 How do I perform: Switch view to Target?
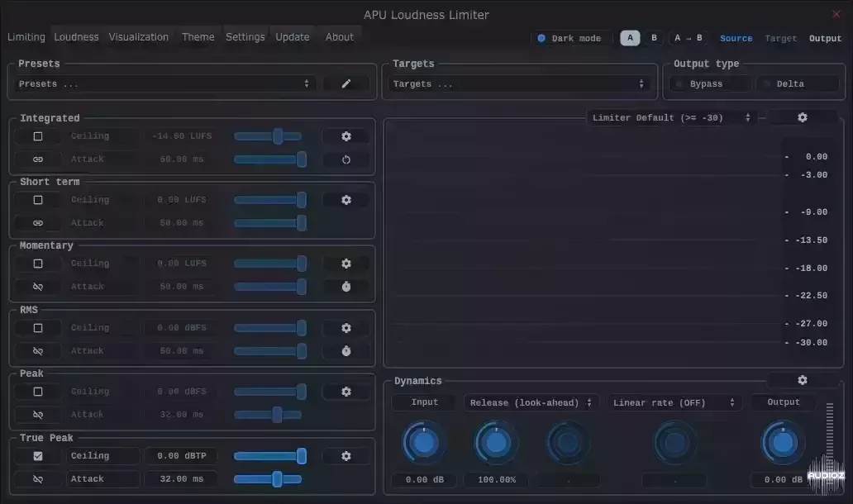(x=780, y=38)
